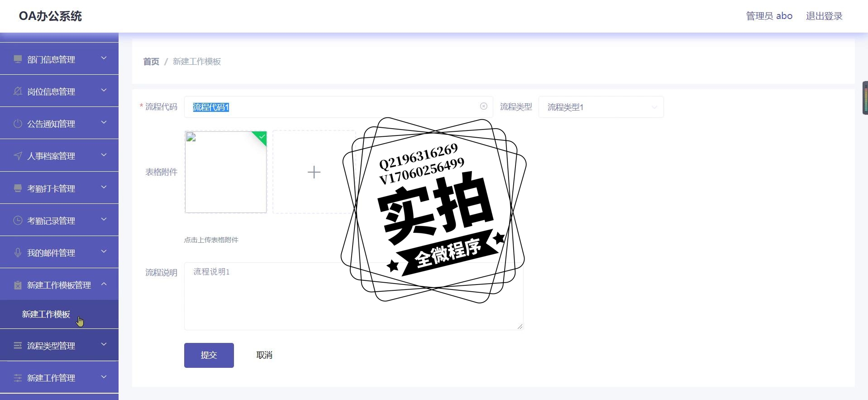Click the 我的邮件管理 microphone icon
Image resolution: width=868 pixels, height=400 pixels.
pyautogui.click(x=18, y=252)
